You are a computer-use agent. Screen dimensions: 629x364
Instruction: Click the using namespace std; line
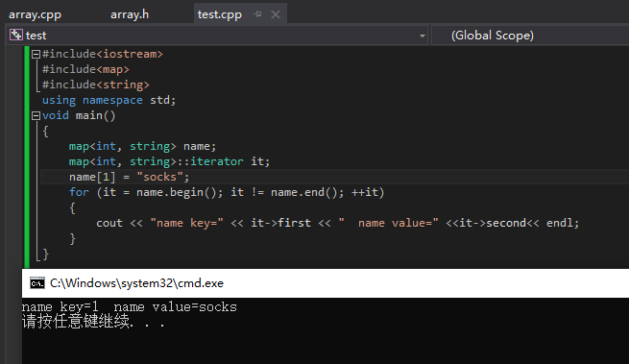click(x=109, y=100)
